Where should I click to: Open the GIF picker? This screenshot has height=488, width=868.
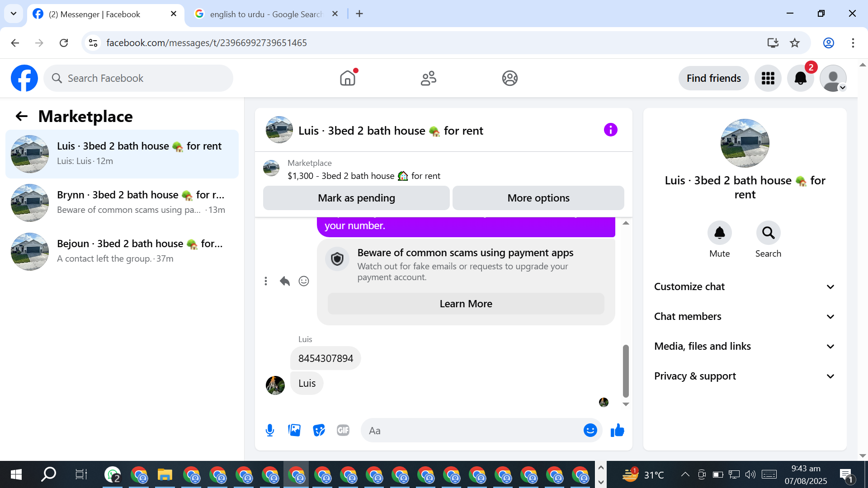tap(343, 430)
